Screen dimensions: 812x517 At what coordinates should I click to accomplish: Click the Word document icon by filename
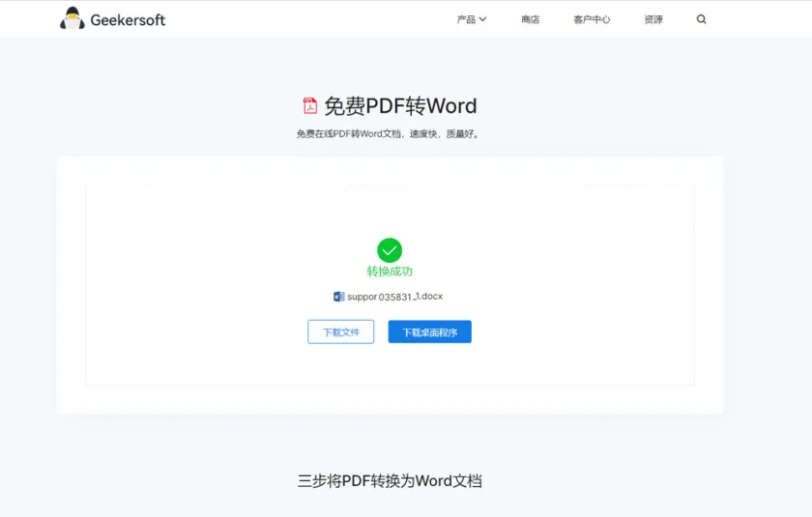click(x=338, y=297)
